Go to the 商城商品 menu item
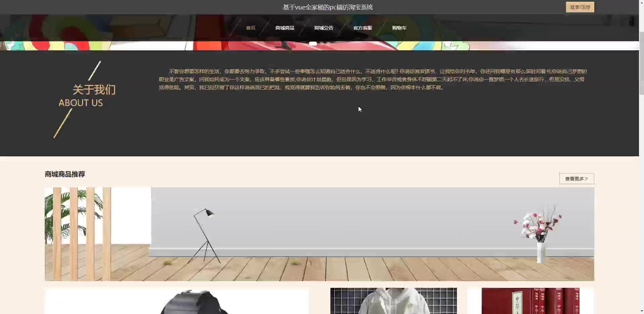644x314 pixels. coord(285,28)
